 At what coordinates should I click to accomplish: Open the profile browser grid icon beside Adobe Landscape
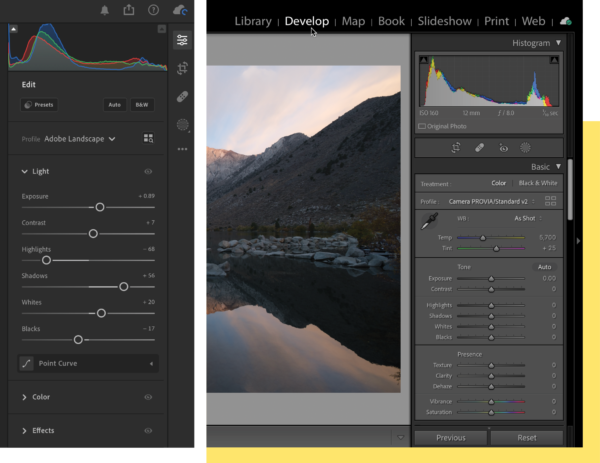coord(148,138)
